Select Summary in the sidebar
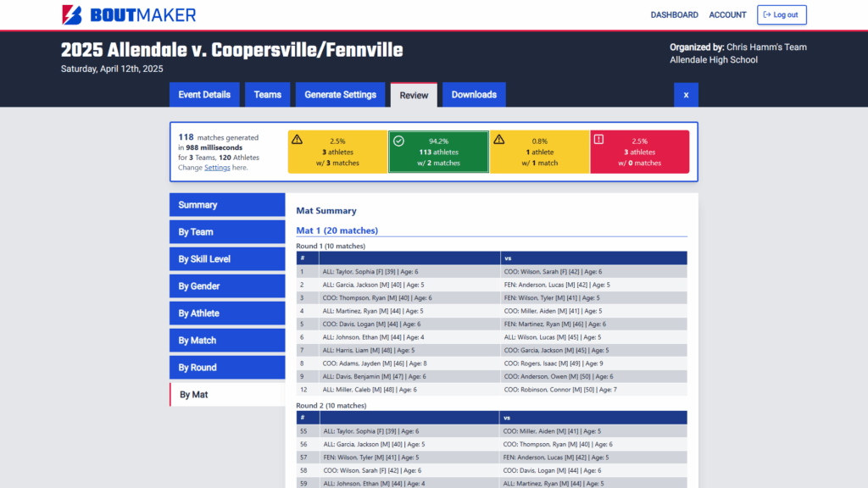 [227, 205]
